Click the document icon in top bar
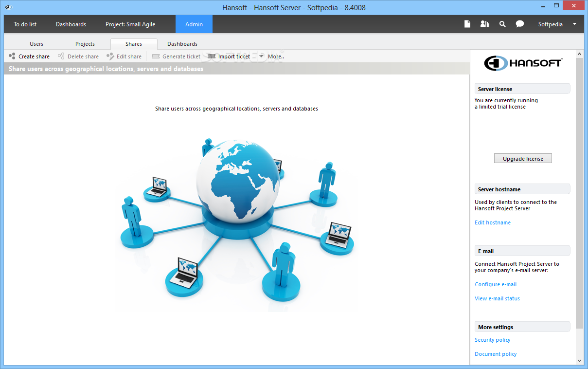588x369 pixels. [x=467, y=24]
